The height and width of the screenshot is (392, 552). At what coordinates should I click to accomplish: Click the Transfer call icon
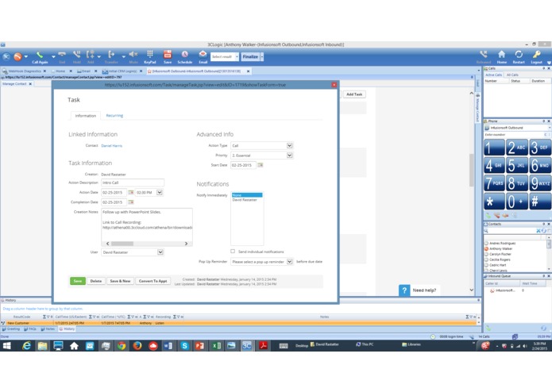111,55
